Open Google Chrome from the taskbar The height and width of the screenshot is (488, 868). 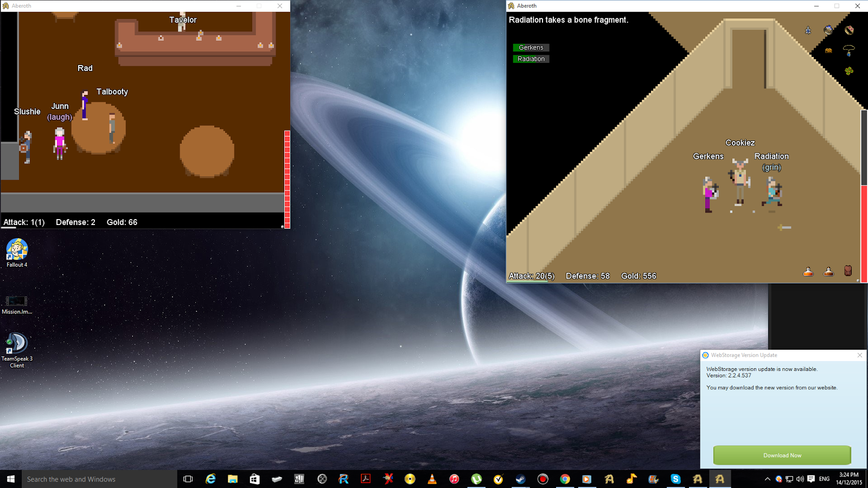tap(565, 479)
